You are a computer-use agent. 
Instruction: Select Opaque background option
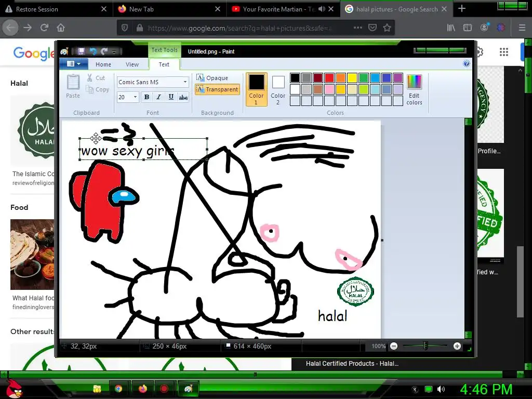click(x=212, y=78)
